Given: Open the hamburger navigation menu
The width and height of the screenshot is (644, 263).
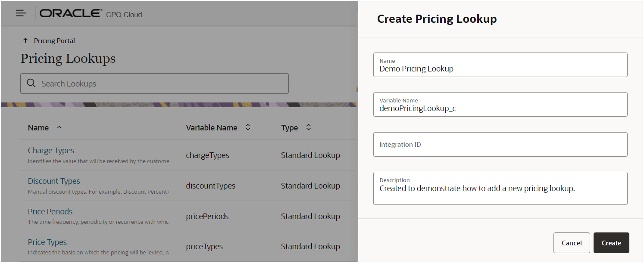Looking at the screenshot, I should coord(21,13).
